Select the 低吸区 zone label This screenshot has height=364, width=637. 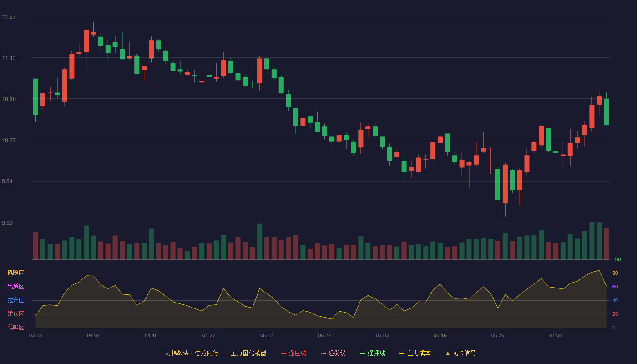click(x=16, y=327)
